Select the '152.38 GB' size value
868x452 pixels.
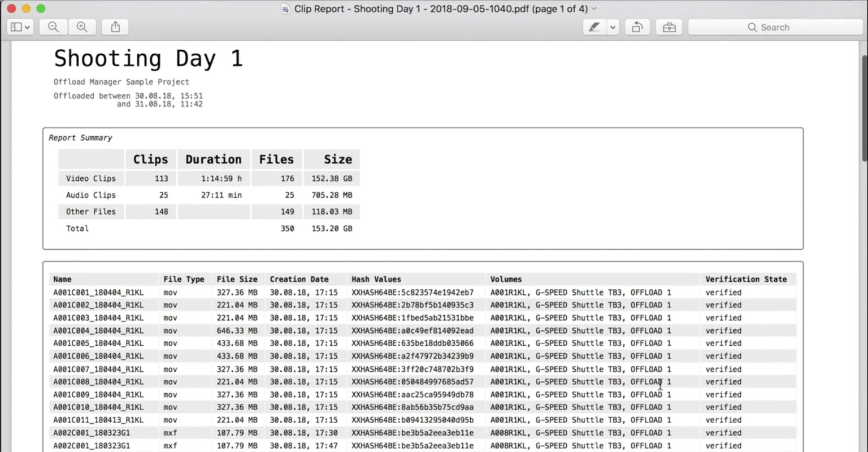(332, 179)
